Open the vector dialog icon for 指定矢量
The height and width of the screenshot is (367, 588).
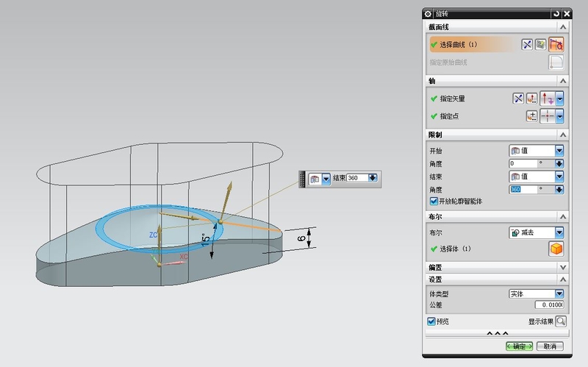pyautogui.click(x=531, y=98)
